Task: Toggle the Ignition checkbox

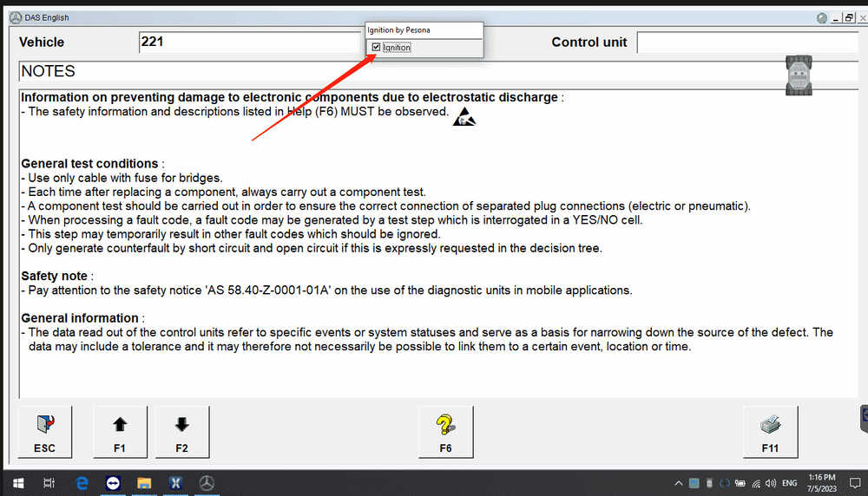Action: (377, 48)
